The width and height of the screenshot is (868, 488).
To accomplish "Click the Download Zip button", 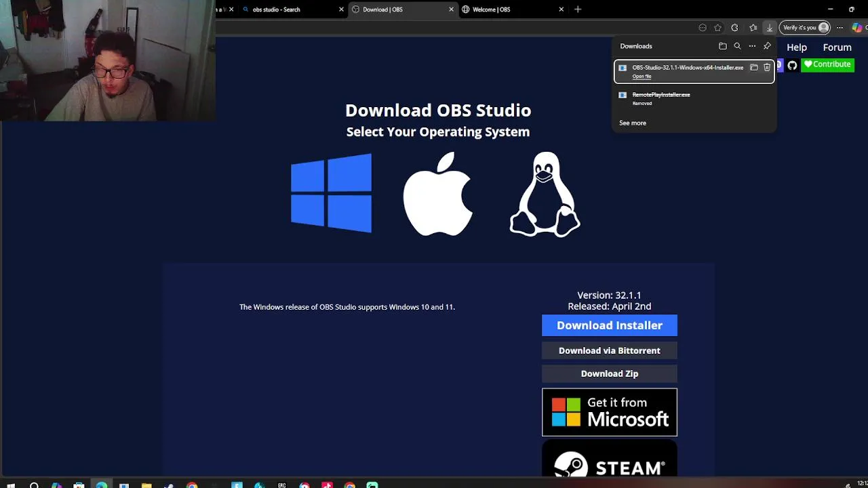I will coord(610,373).
